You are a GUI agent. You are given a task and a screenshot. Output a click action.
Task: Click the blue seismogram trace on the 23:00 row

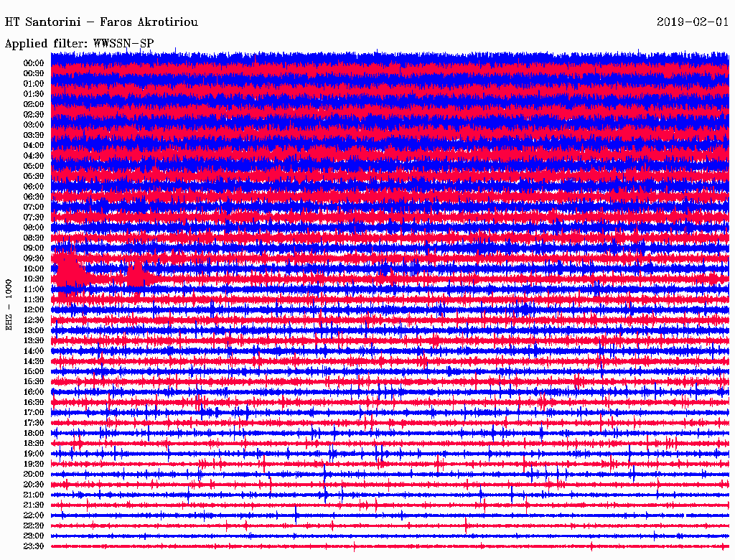(390, 536)
